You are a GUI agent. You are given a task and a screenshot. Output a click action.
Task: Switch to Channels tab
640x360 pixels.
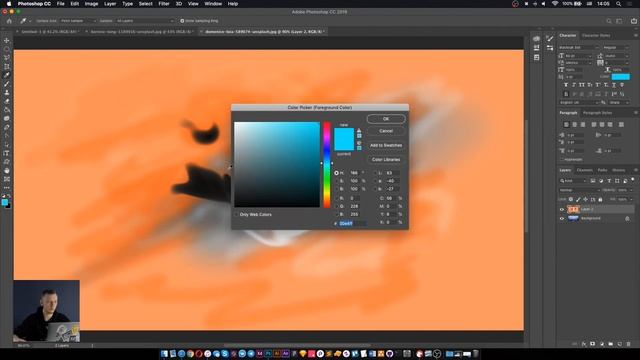point(584,170)
